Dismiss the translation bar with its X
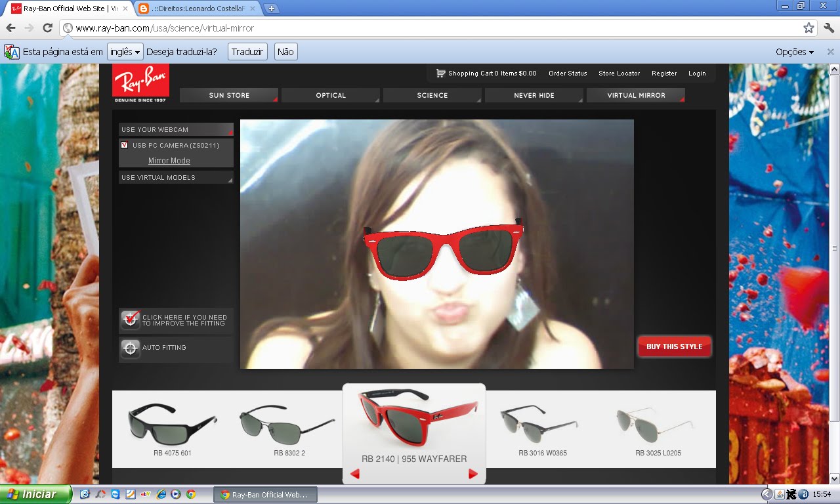The width and height of the screenshot is (840, 504). [x=831, y=52]
